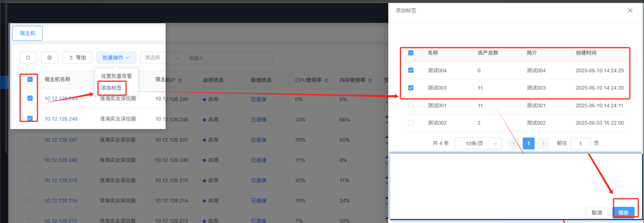Uncheck the 测试004 tag checkbox
This screenshot has height=223, width=644.
411,70
